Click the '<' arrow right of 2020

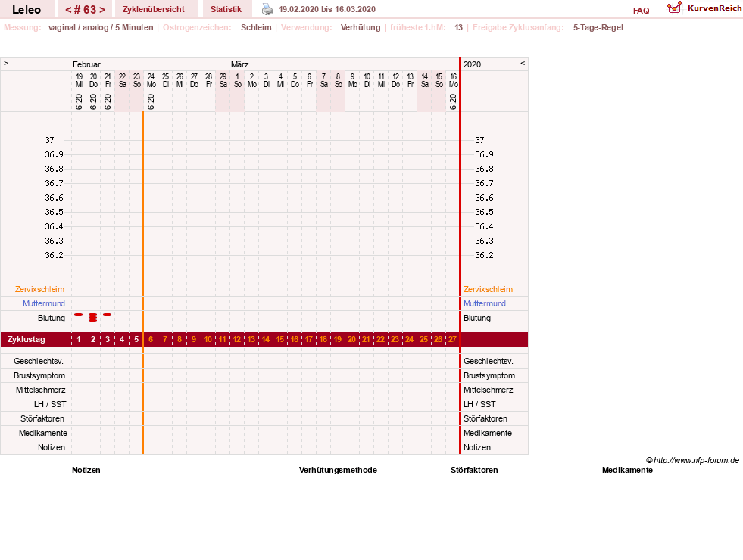pyautogui.click(x=523, y=63)
